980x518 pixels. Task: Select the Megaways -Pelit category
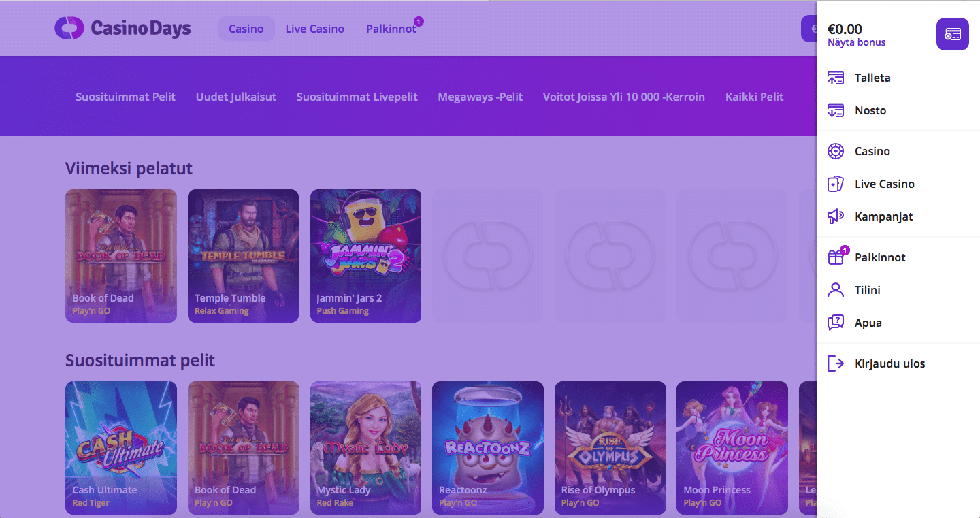click(x=480, y=97)
